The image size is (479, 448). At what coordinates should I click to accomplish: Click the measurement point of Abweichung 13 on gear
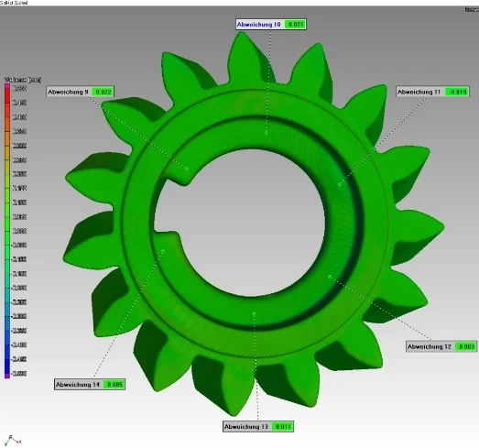(x=255, y=313)
